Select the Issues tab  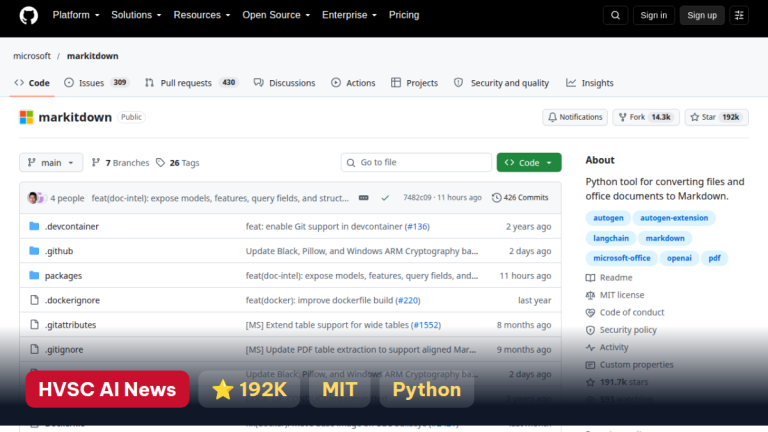coord(96,83)
